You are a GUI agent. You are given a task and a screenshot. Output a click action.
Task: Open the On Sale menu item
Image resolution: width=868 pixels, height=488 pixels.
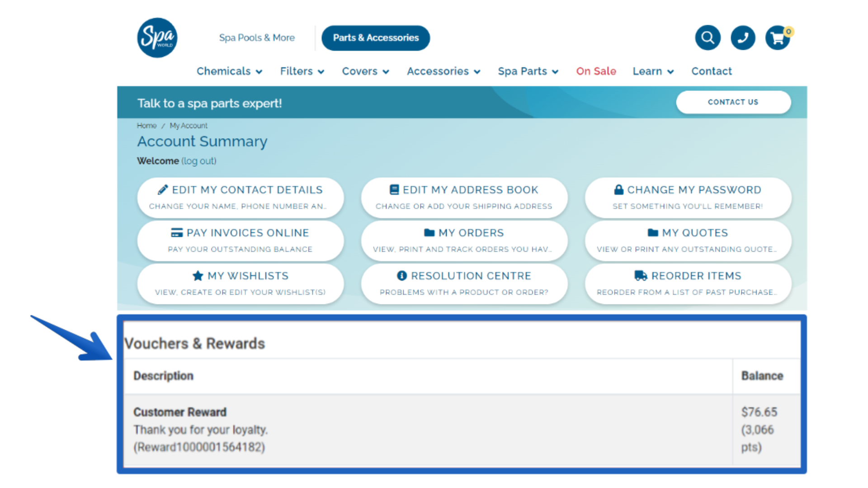tap(596, 71)
